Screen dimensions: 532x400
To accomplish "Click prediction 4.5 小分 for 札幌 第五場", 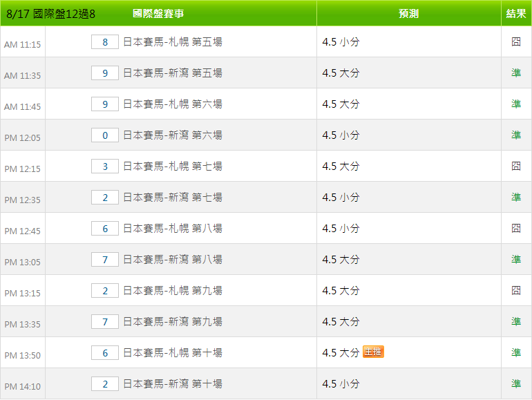I will (341, 42).
